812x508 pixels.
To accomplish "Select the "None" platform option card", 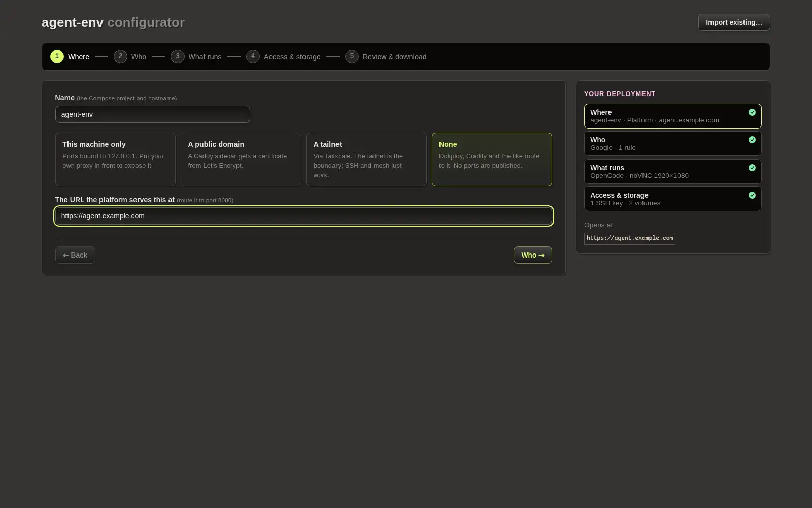I will [x=492, y=160].
